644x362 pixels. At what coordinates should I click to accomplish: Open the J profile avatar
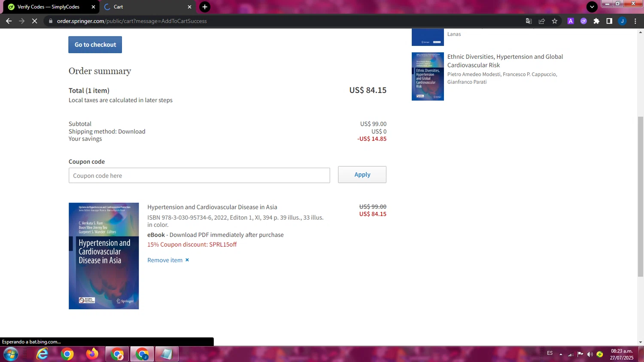622,21
